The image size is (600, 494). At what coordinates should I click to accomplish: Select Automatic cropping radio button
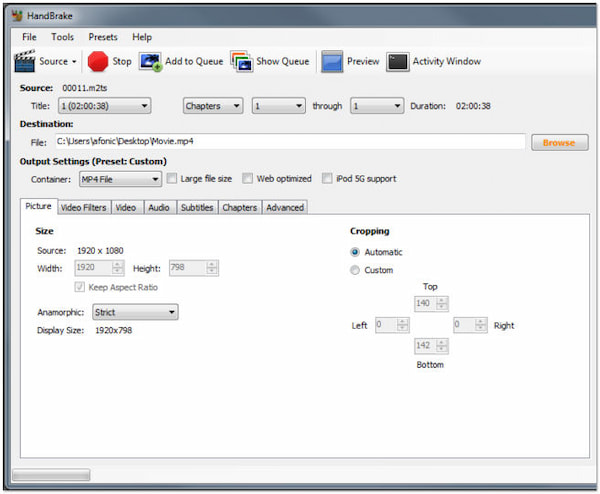click(355, 252)
